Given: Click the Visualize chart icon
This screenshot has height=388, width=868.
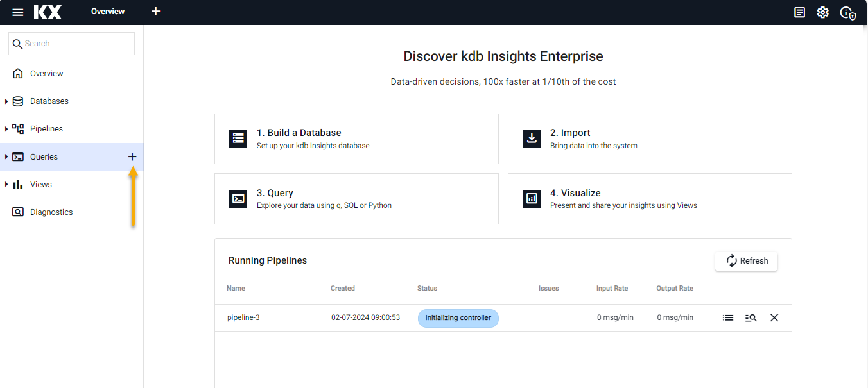Looking at the screenshot, I should [x=532, y=199].
